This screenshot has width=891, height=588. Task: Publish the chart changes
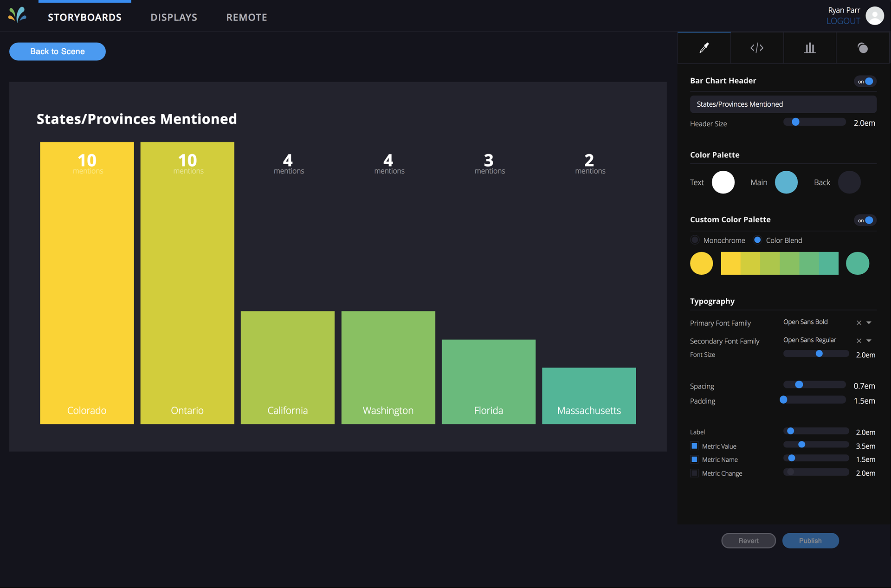(x=810, y=541)
